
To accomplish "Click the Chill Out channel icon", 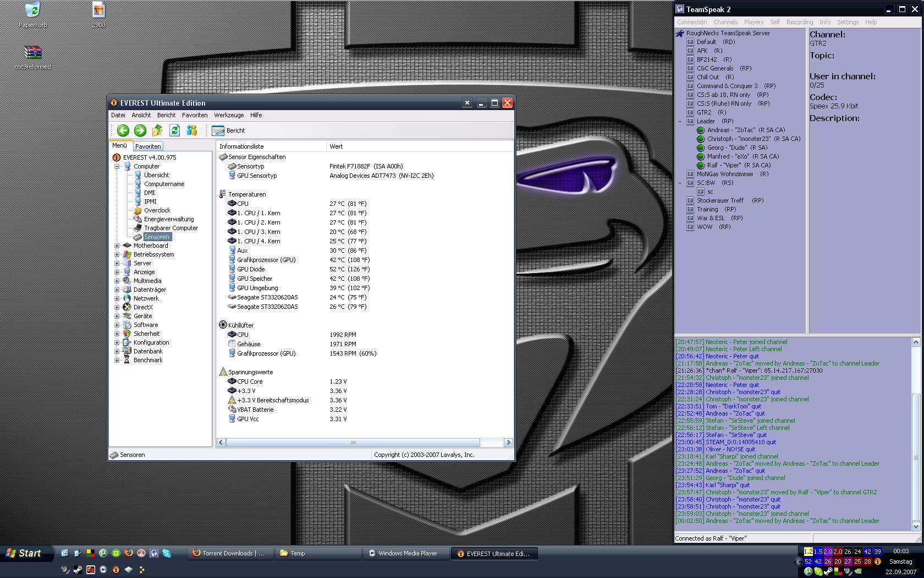I will coord(690,77).
